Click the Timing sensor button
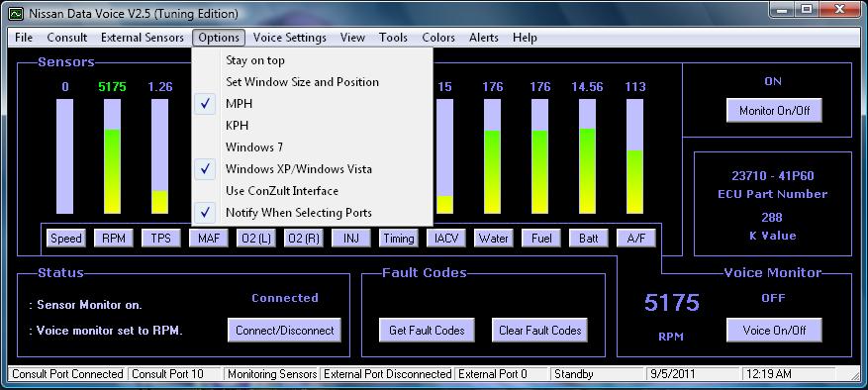The height and width of the screenshot is (390, 868). click(399, 239)
